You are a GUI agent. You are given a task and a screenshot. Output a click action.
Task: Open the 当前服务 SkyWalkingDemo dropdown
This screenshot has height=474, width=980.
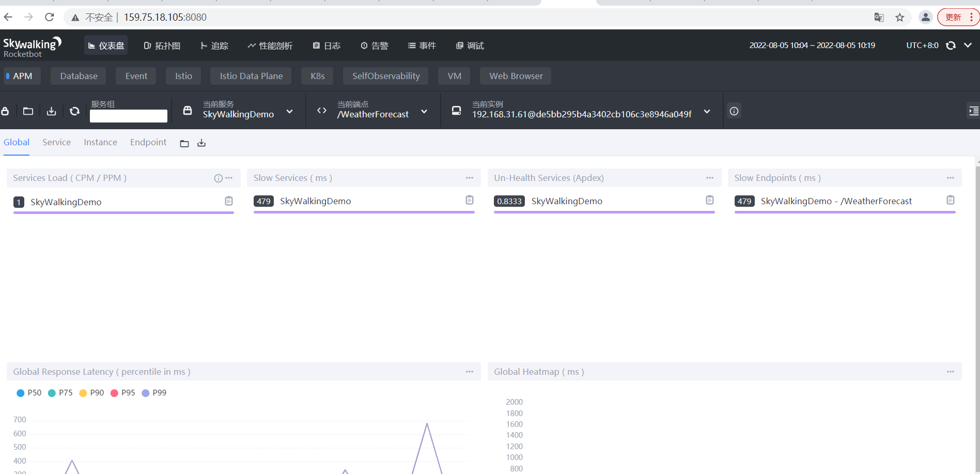click(x=239, y=111)
